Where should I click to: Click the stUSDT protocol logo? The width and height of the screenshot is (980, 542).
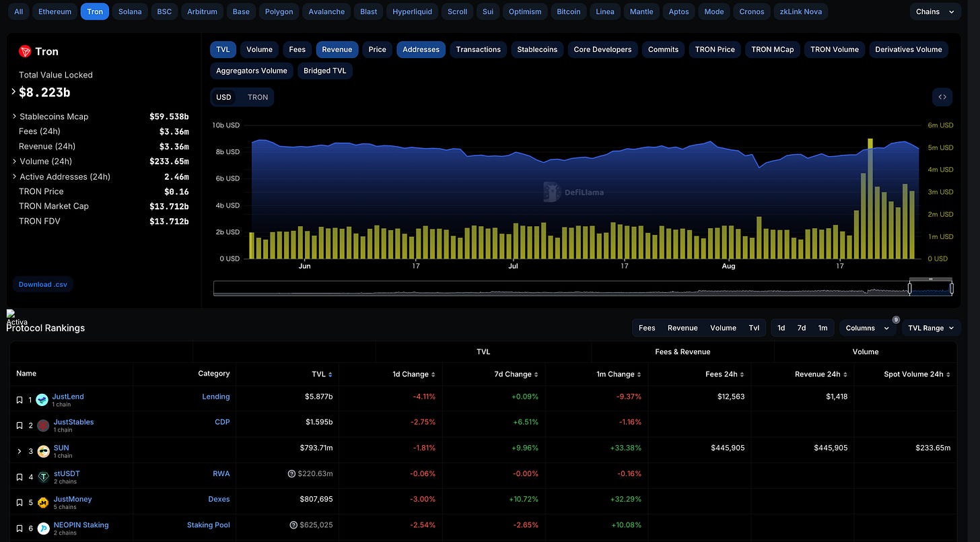point(42,477)
